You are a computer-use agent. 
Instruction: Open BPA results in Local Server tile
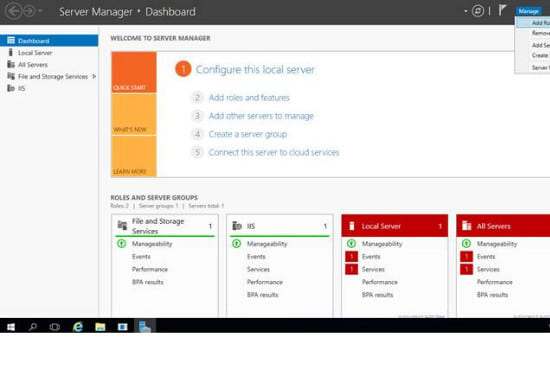tap(378, 295)
